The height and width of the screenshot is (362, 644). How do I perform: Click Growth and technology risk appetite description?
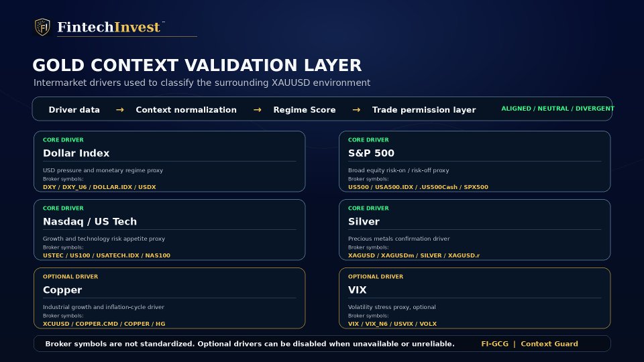coord(104,239)
